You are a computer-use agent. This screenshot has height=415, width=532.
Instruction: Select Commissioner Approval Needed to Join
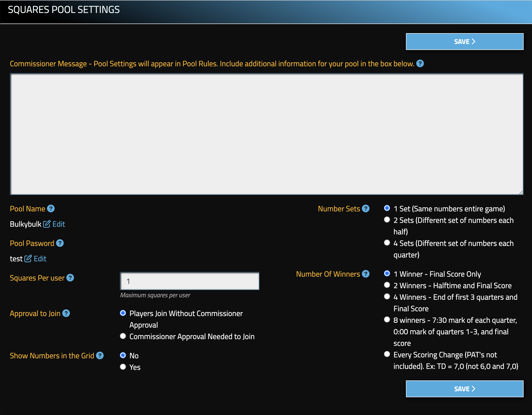[123, 336]
